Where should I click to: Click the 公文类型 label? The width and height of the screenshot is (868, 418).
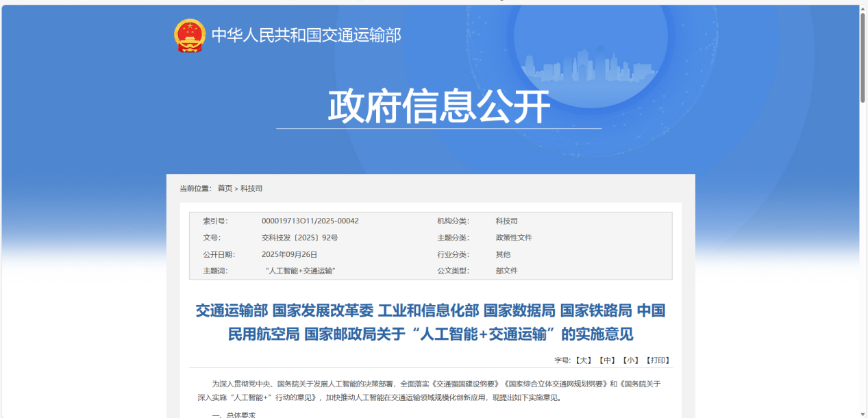(453, 271)
